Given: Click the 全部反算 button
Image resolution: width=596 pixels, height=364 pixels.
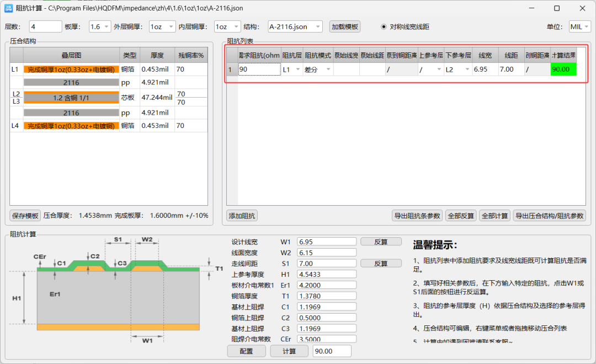Looking at the screenshot, I should (461, 216).
